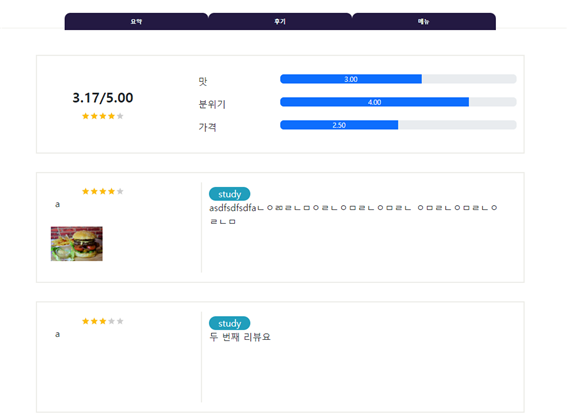
Task: Click the 맛 rating bar showing 3.00
Action: [x=398, y=79]
